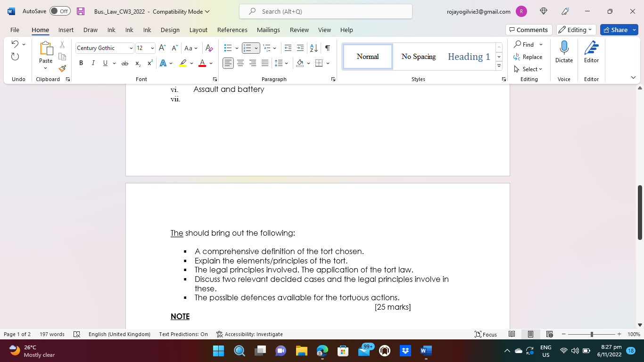The image size is (644, 362).
Task: Click the Replace button
Action: (x=528, y=57)
